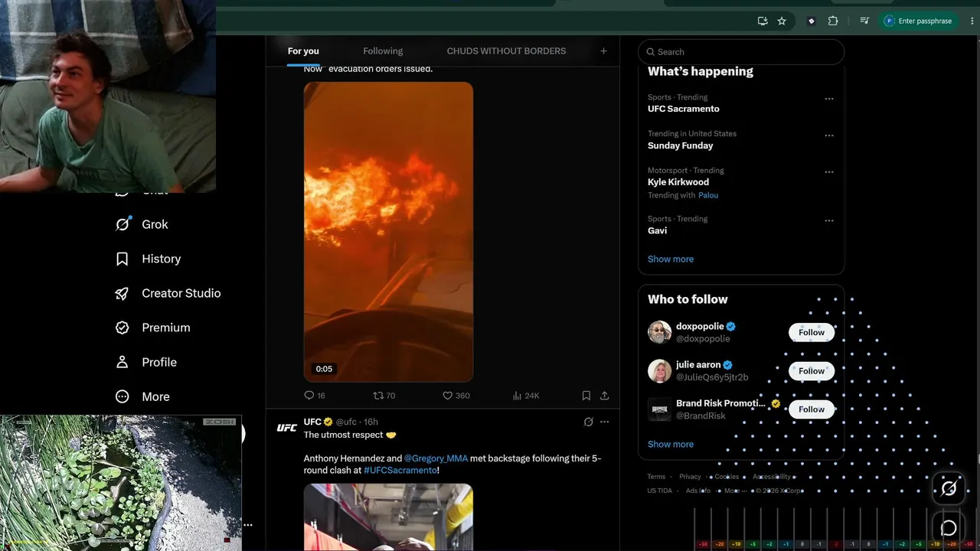Open floating chat messages button
The height and width of the screenshot is (551, 980).
tap(949, 527)
